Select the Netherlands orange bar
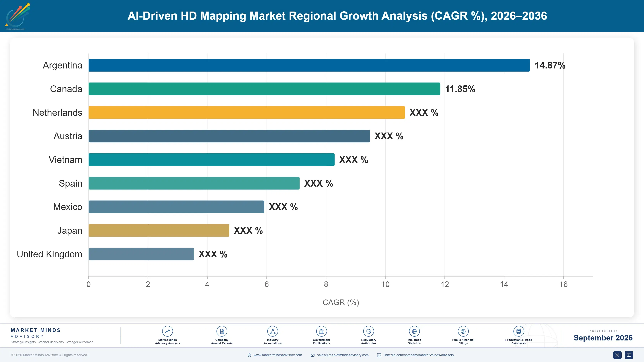644x362 pixels. (247, 112)
